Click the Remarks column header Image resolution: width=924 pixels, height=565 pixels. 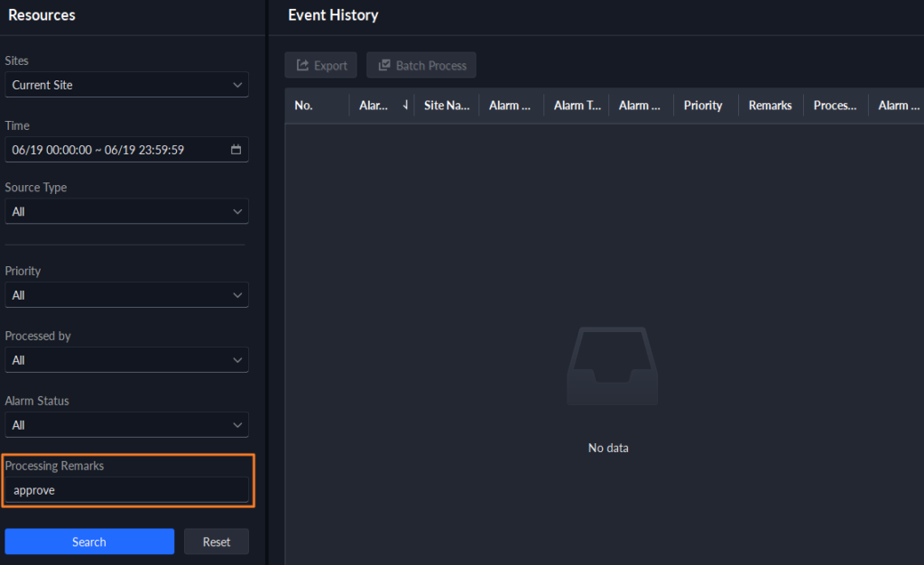(770, 106)
